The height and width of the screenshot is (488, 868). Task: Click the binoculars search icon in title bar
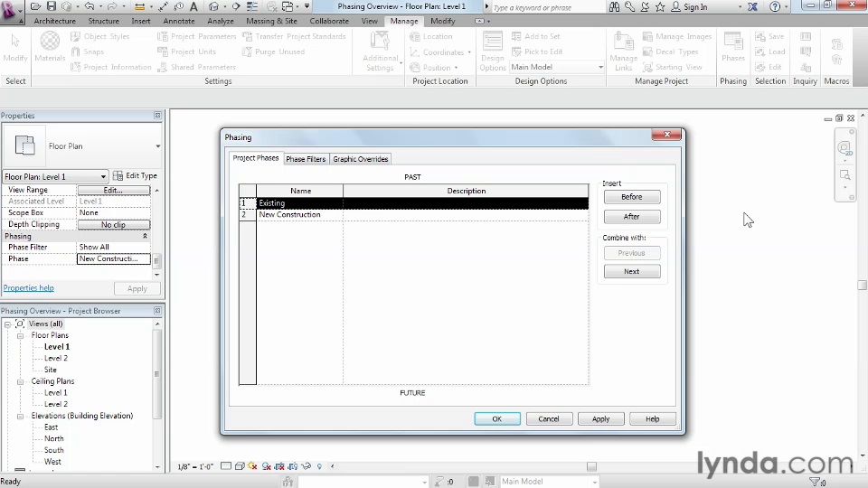(615, 6)
